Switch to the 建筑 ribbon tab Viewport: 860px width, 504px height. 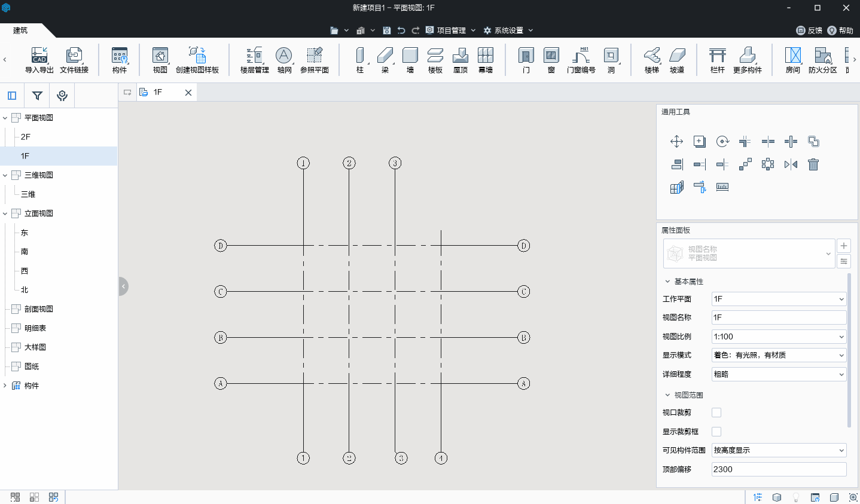click(x=20, y=30)
